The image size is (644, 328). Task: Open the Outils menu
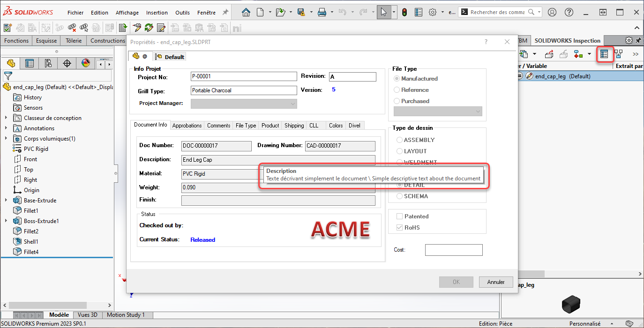(x=183, y=13)
